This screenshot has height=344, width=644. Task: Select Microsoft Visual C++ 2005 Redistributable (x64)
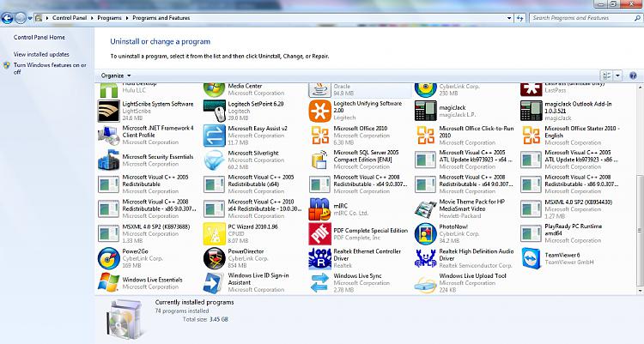[x=253, y=184]
